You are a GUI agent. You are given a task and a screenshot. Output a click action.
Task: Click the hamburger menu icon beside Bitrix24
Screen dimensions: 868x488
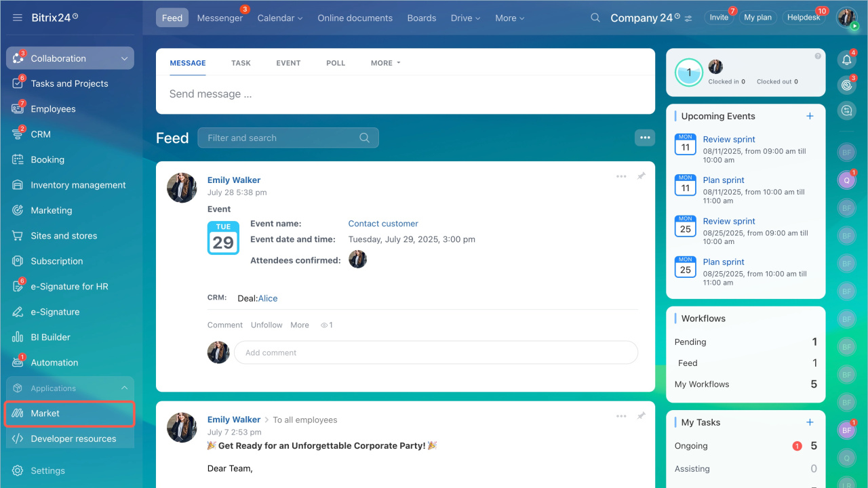point(18,18)
